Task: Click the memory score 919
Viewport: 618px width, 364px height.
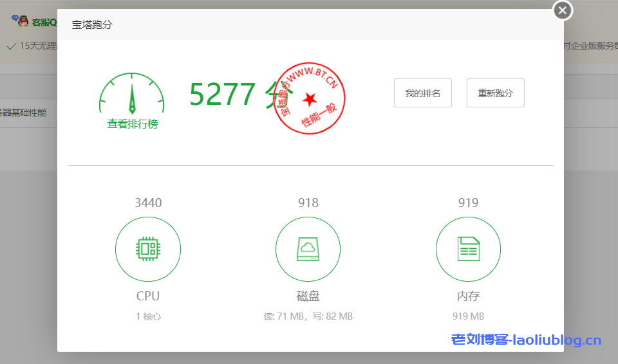Action: point(468,203)
